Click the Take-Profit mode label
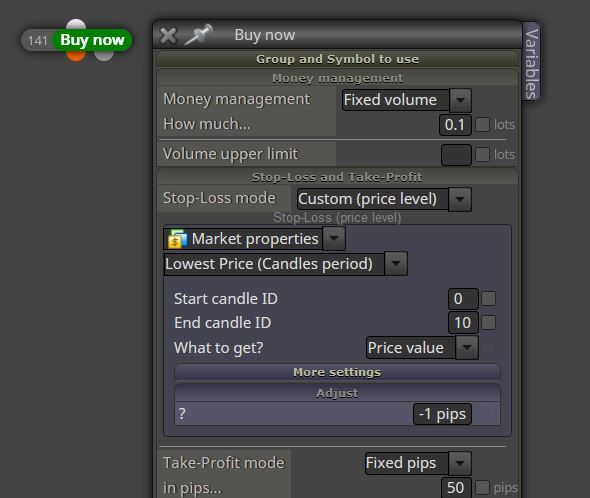590x498 pixels. [224, 463]
